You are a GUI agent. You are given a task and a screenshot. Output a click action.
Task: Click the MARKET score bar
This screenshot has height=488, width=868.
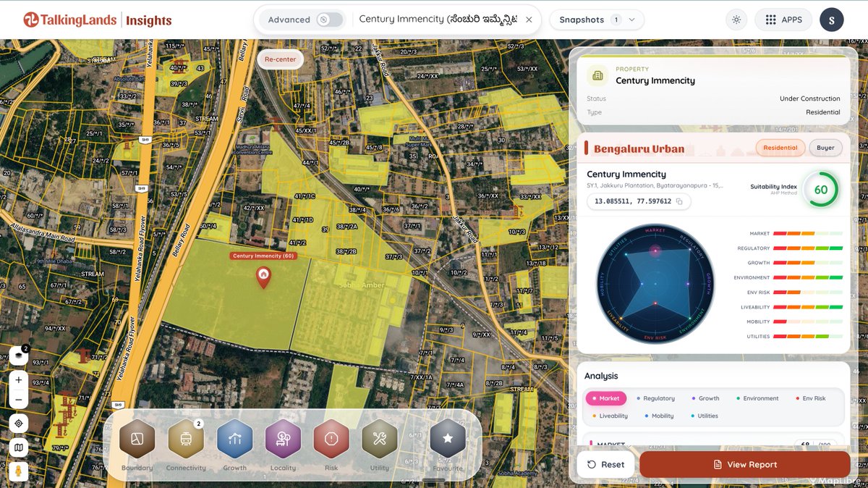point(808,234)
